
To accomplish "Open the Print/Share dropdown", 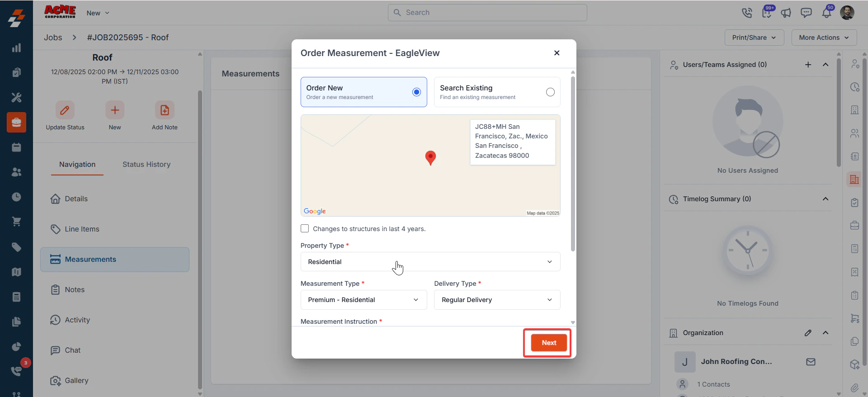I will click(x=754, y=38).
